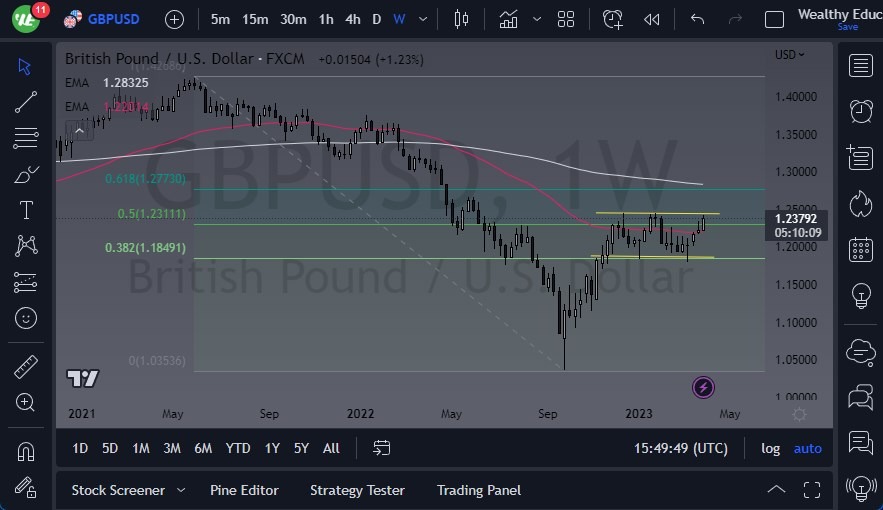Pick the Text annotation tool
The height and width of the screenshot is (510, 883).
click(26, 210)
